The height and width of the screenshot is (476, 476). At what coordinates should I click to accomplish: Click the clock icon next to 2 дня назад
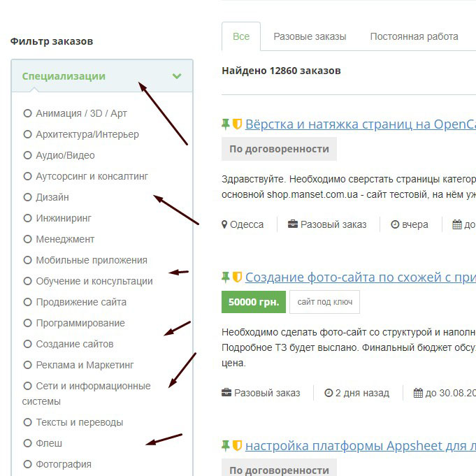coord(329,393)
